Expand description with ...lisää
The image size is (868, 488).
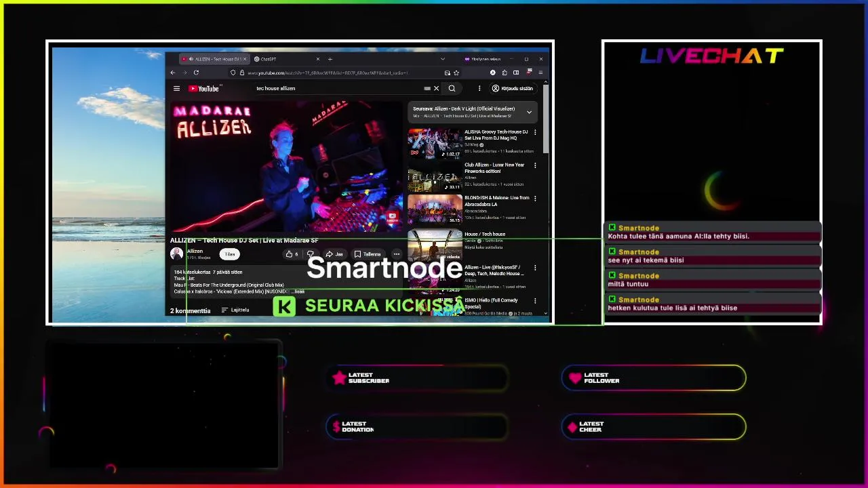pos(298,291)
